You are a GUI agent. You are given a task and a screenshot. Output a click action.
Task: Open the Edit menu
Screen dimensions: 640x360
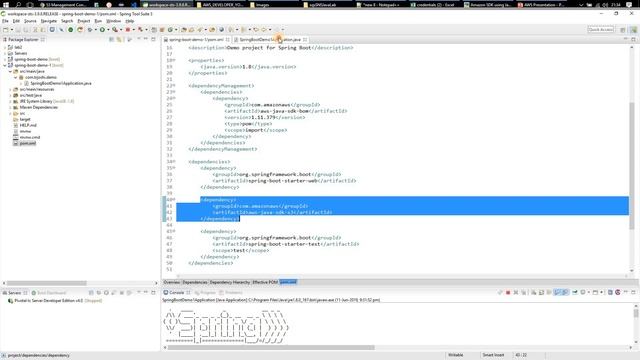pos(16,21)
